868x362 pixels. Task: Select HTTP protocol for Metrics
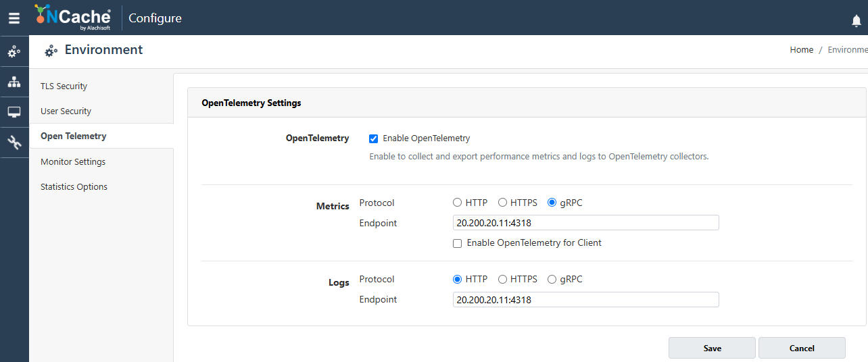(458, 203)
